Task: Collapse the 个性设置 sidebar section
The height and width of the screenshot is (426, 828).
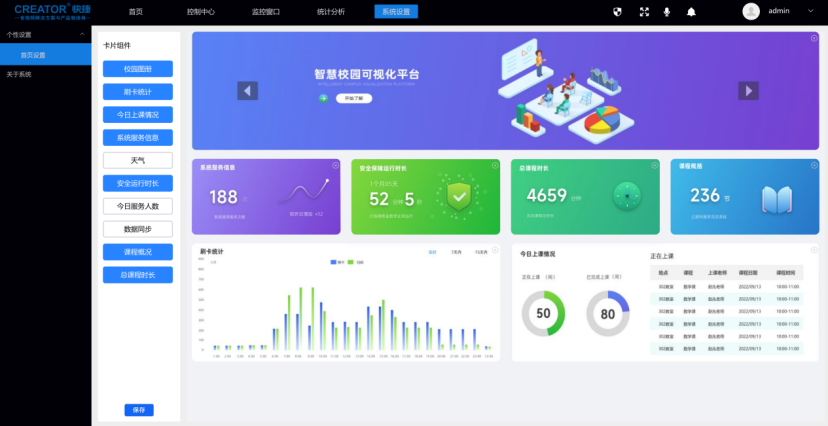Action: click(x=82, y=35)
